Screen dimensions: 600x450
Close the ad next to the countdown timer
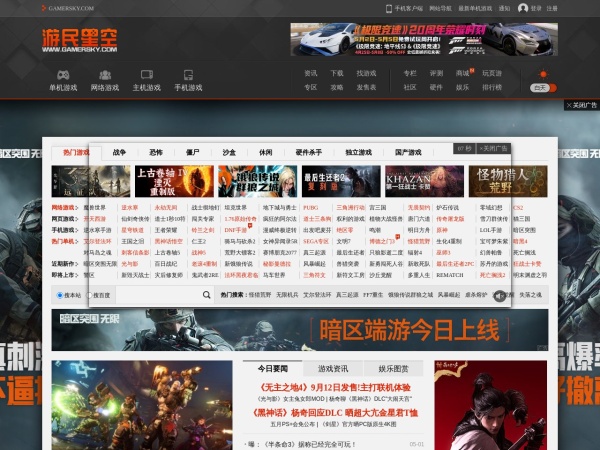(493, 148)
